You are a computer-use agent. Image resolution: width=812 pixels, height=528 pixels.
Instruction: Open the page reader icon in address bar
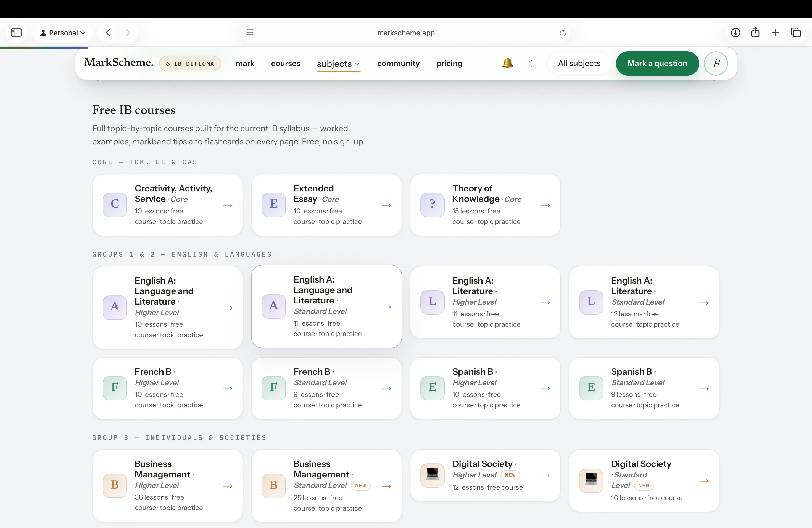point(250,33)
